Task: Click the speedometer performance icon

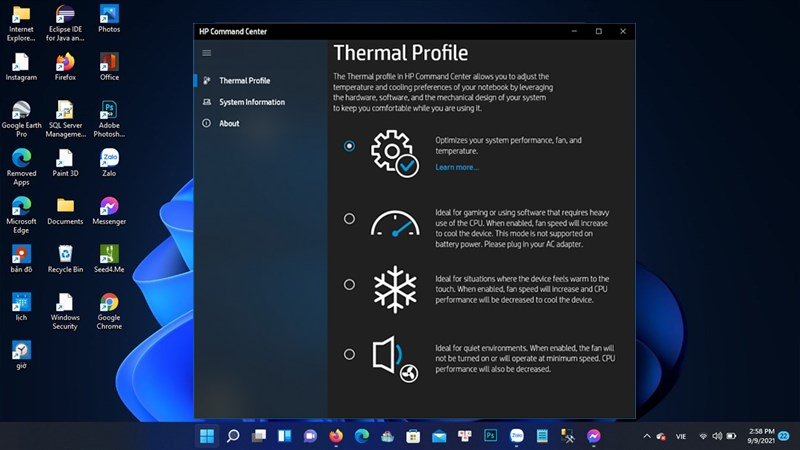Action: coord(395,223)
